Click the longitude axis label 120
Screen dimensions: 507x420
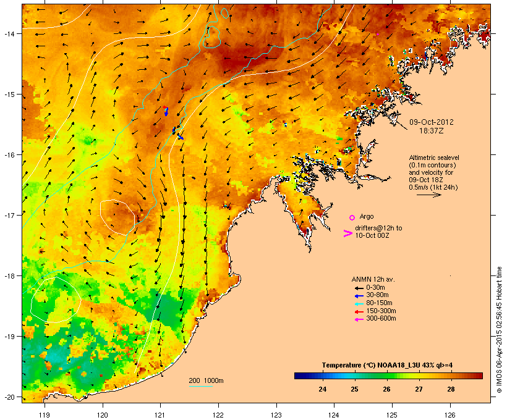(103, 415)
